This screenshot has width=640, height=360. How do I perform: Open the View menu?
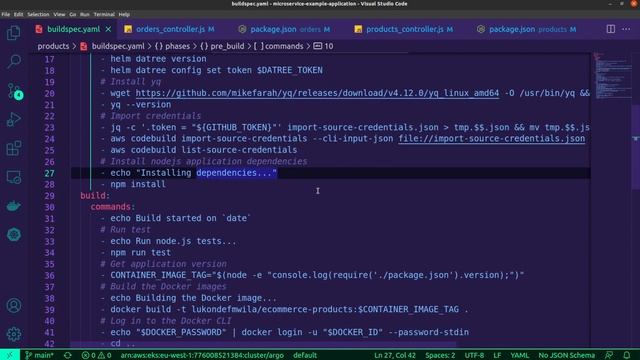click(59, 14)
